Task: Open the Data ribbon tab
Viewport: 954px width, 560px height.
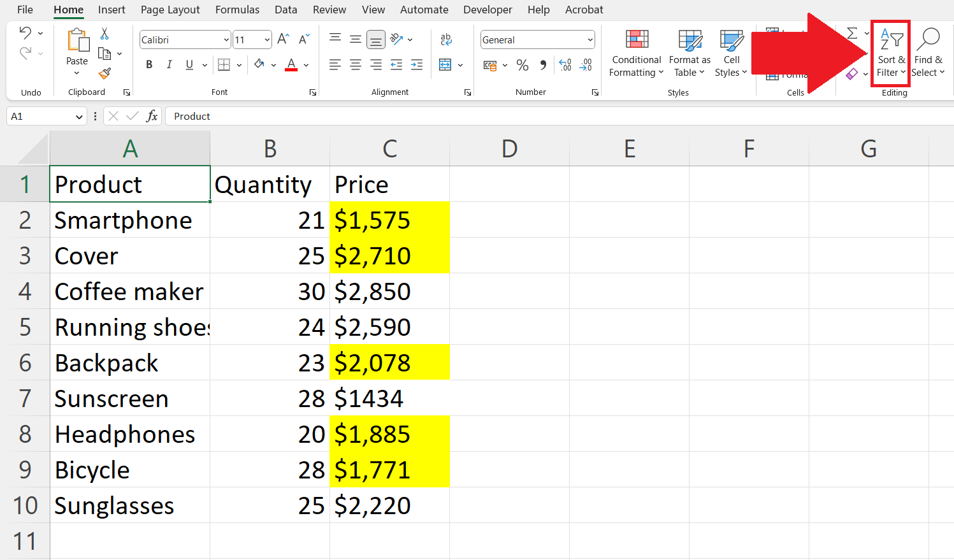Action: 285,10
